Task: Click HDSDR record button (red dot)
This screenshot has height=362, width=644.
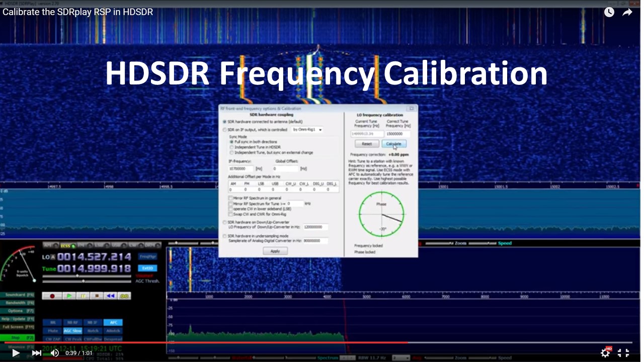Action: 52,296
